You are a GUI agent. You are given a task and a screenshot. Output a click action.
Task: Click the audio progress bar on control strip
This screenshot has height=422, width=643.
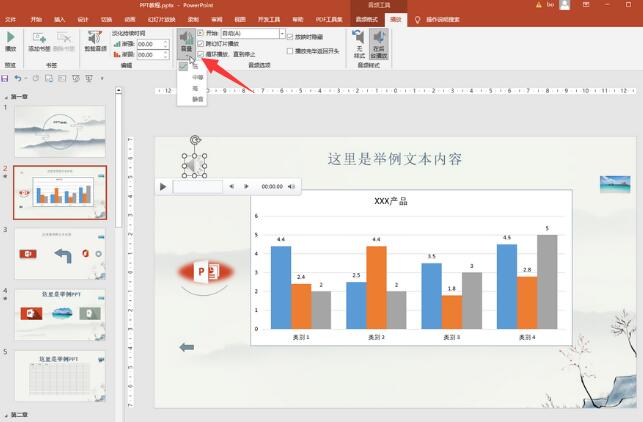pos(198,187)
